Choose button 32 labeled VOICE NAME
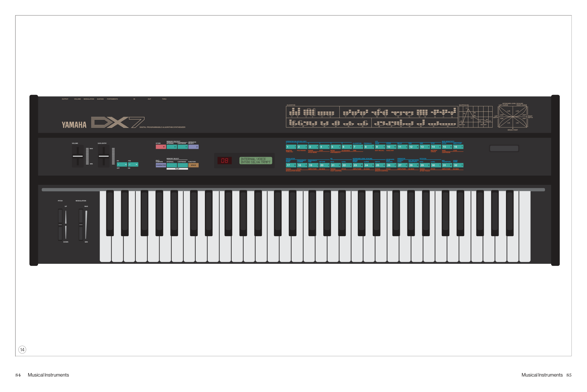 point(458,165)
